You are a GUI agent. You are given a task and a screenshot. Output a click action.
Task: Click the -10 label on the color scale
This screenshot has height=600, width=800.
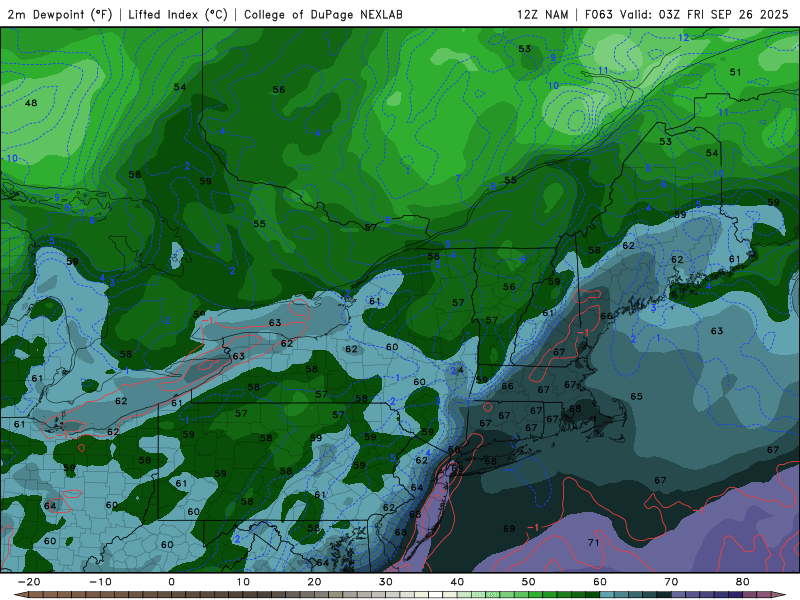coord(100,582)
